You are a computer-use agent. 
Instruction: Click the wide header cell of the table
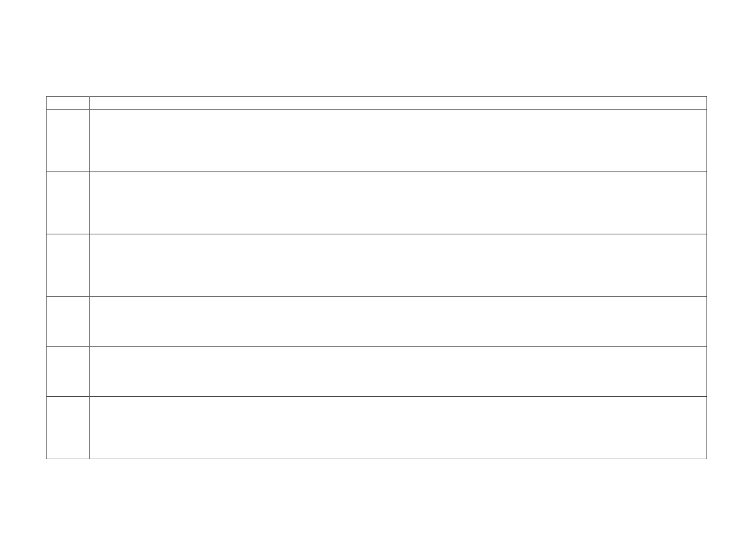coord(398,103)
